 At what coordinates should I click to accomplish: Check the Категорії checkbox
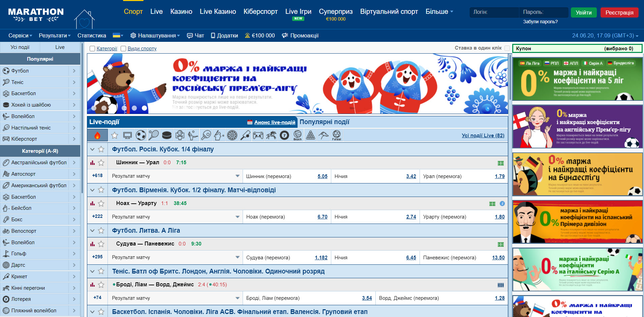(92, 48)
